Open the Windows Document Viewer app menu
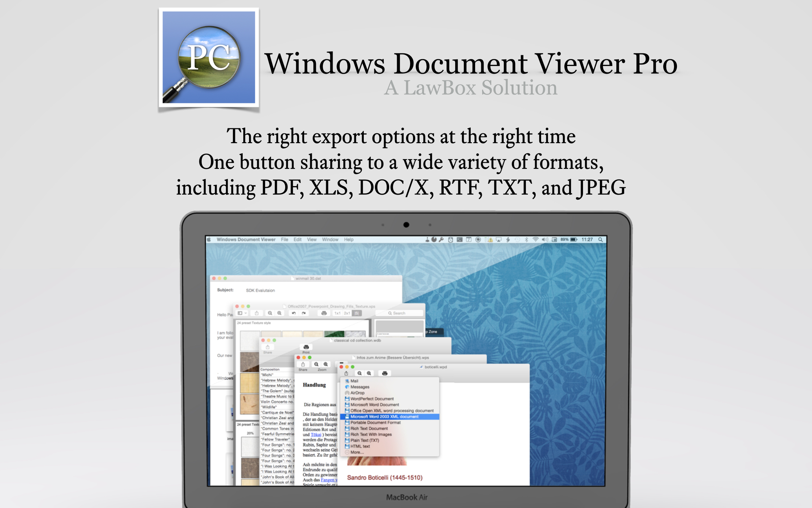 point(246,240)
